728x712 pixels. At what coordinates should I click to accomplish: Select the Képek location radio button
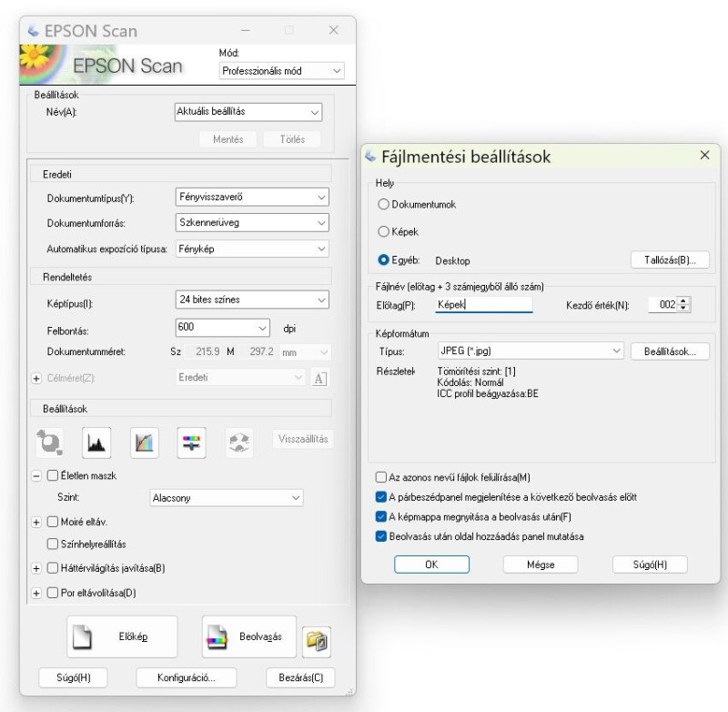tap(383, 231)
